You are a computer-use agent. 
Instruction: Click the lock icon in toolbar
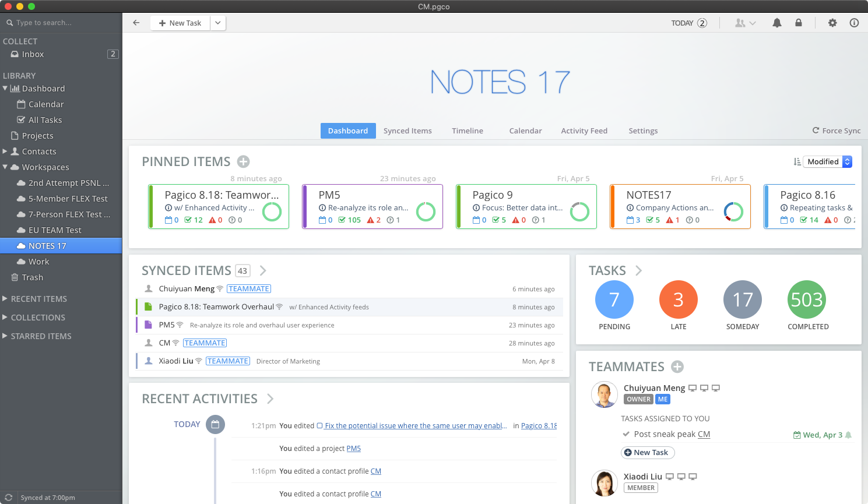(799, 23)
